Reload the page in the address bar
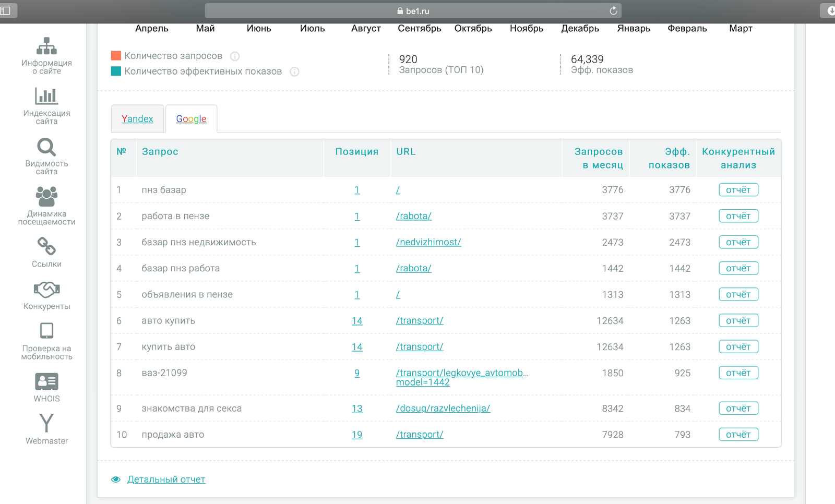 613,10
